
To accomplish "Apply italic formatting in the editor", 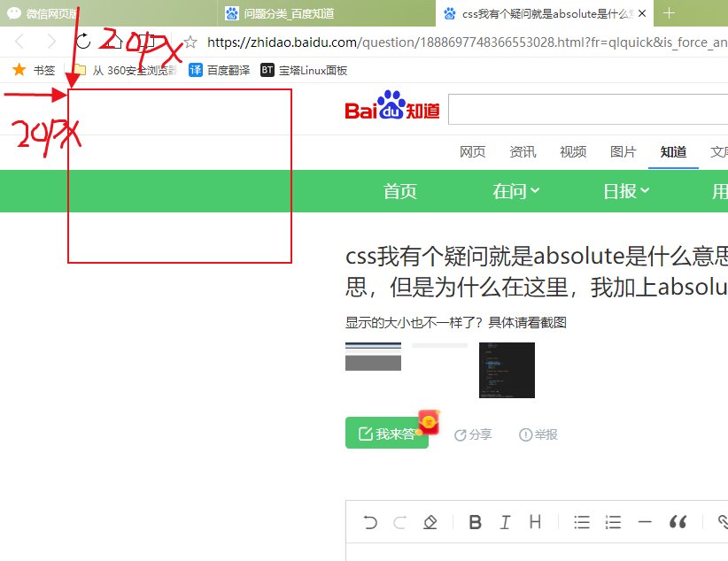I will click(505, 522).
